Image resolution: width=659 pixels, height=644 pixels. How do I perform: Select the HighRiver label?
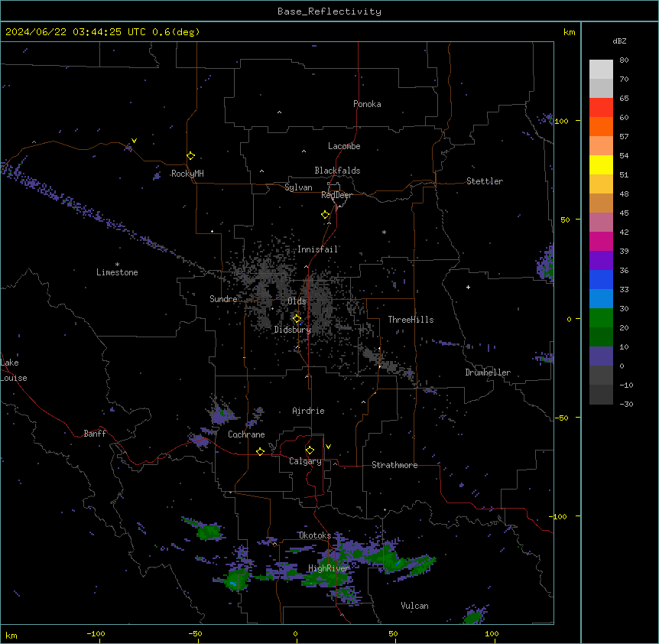click(x=329, y=568)
